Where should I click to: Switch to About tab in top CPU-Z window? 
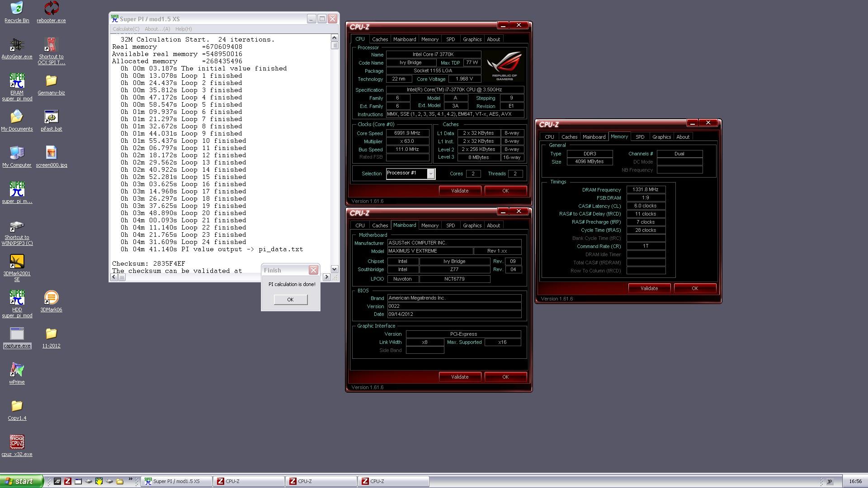click(493, 39)
